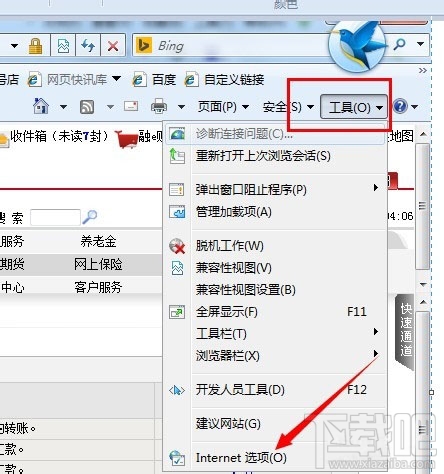Open the 页面(P) dropdown menu

(x=223, y=107)
